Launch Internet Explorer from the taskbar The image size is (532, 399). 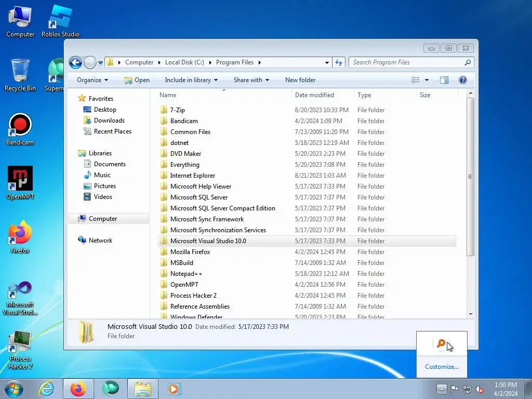coord(46,389)
